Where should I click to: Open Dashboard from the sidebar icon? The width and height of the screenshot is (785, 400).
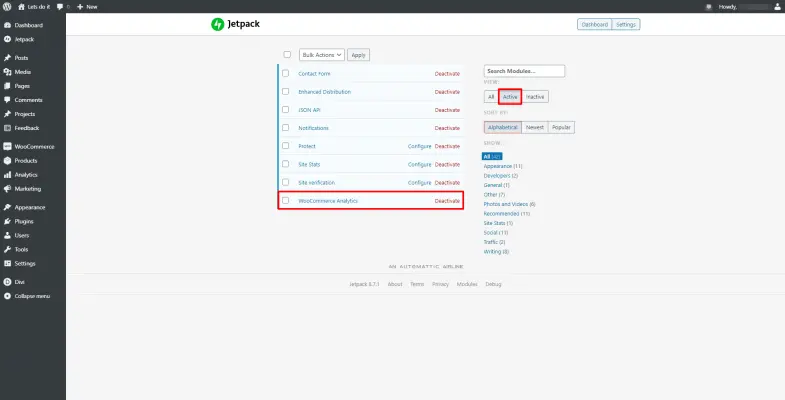(x=7, y=25)
